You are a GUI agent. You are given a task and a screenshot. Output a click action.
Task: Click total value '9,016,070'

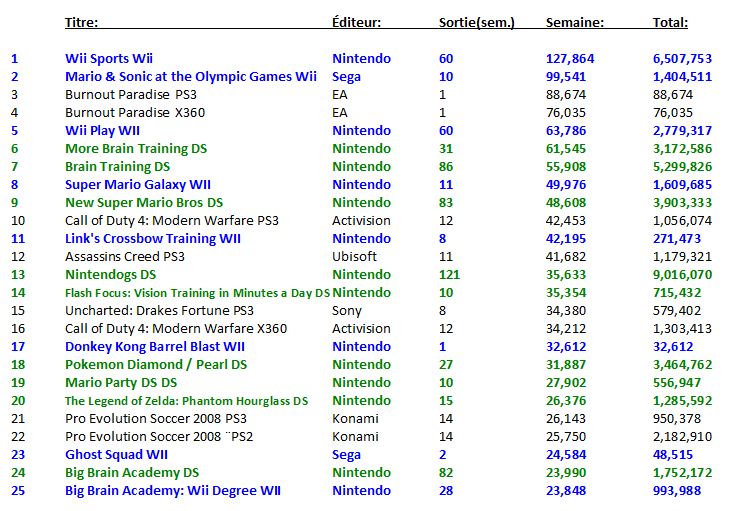click(682, 275)
